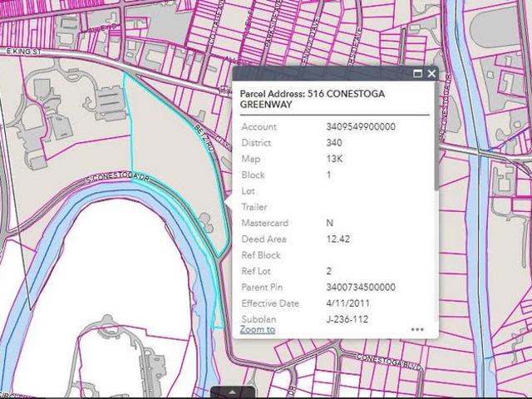Click the E King St road label

click(24, 52)
